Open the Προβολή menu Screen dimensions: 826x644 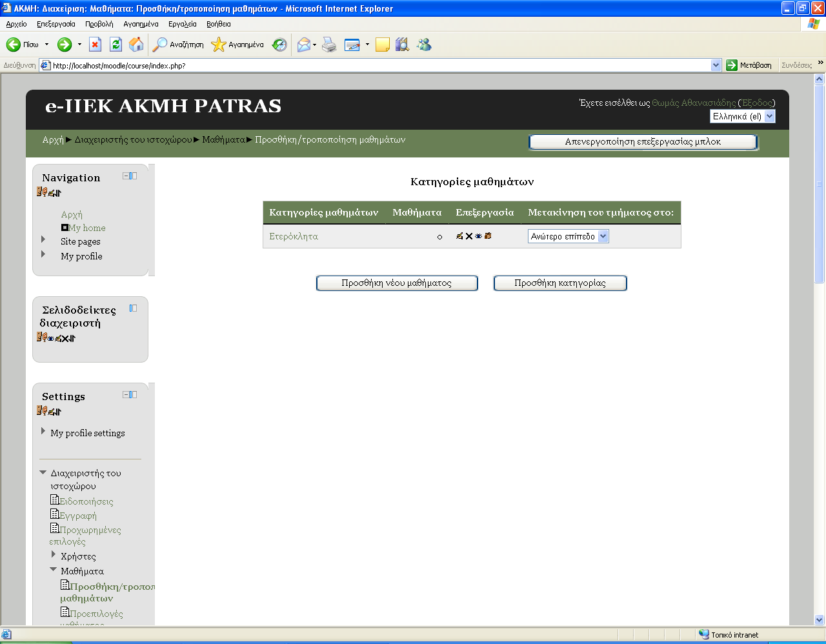99,24
